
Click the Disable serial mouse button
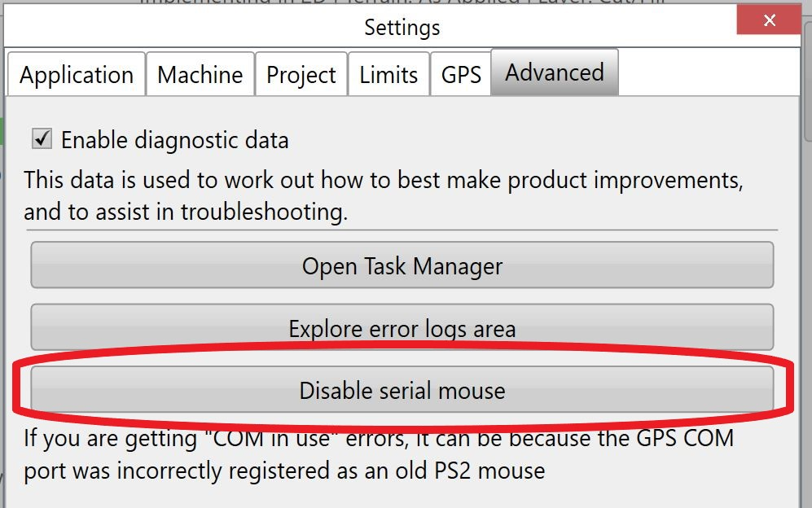(402, 389)
